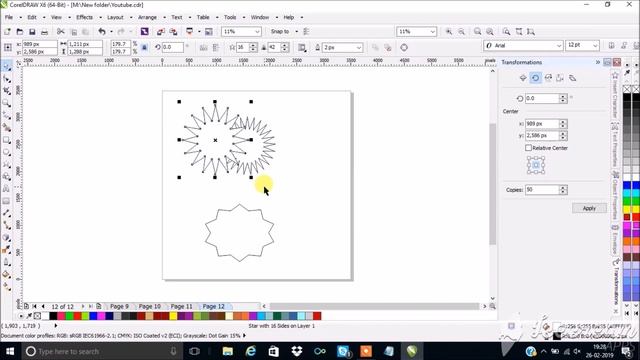Pick the yellow swatch in the document palette
The width and height of the screenshot is (640, 360).
pyautogui.click(x=173, y=316)
